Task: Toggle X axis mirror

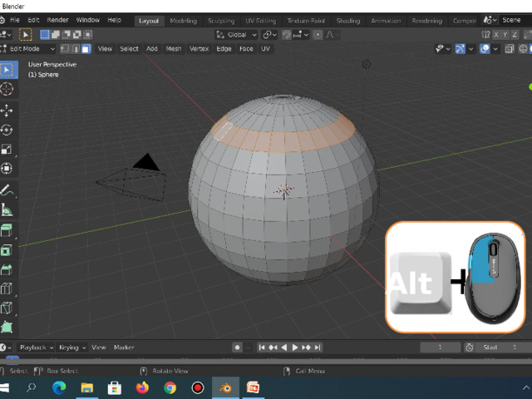Action: click(496, 35)
